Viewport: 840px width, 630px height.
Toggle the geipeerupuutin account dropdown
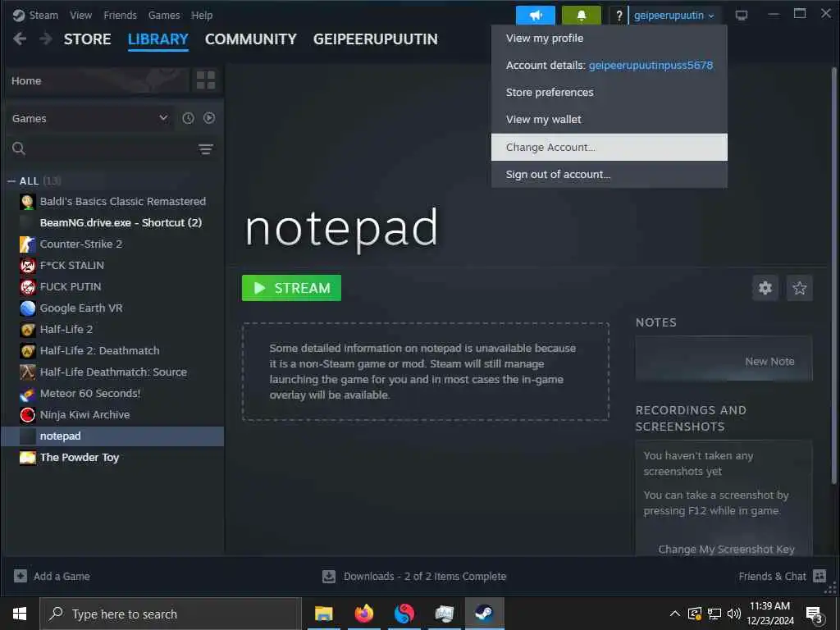(674, 16)
